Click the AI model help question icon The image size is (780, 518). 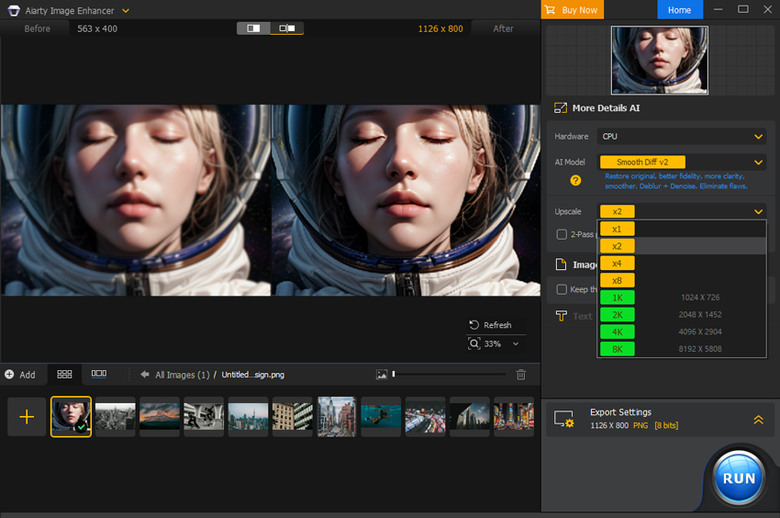tap(576, 181)
